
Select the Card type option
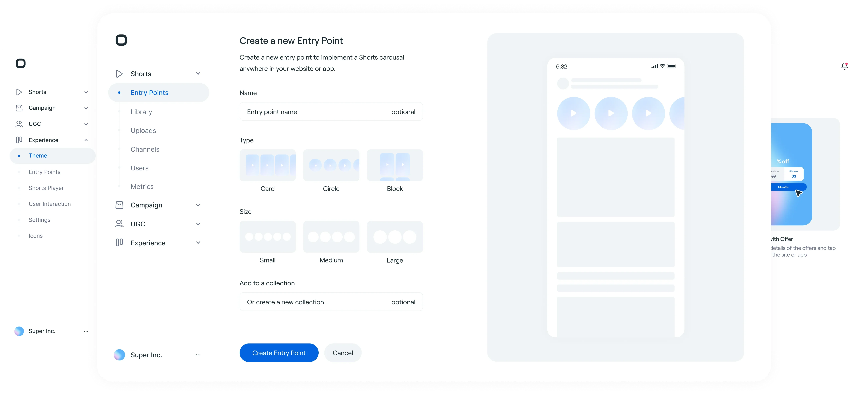coord(267,165)
